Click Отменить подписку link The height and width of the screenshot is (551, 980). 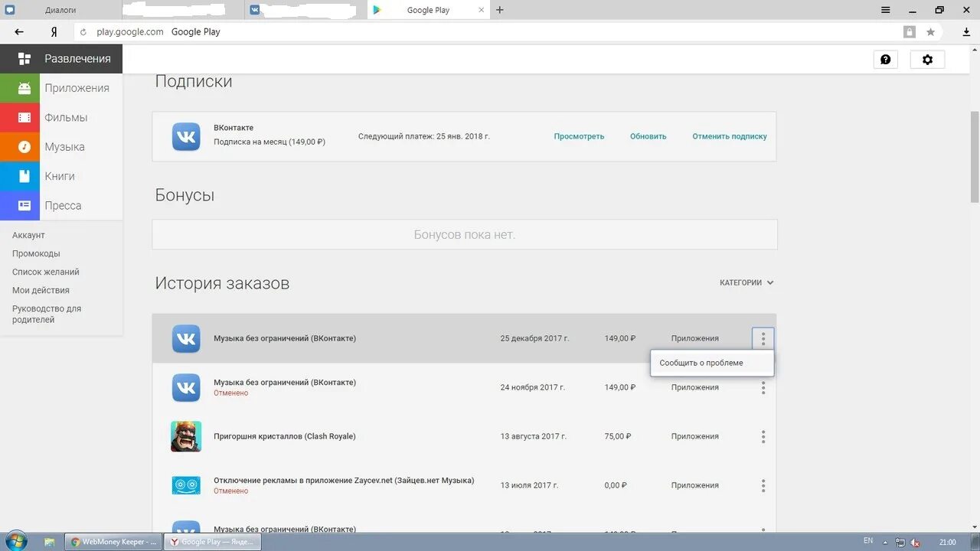(730, 136)
